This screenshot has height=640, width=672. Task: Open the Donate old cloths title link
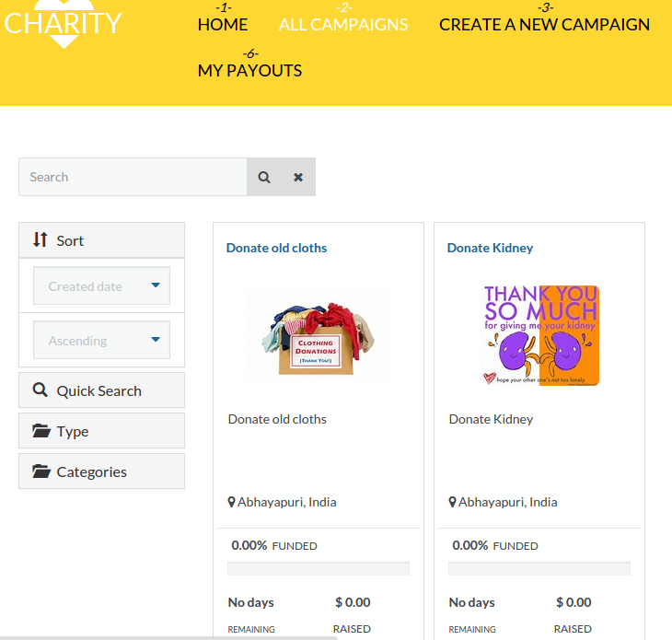(x=276, y=248)
